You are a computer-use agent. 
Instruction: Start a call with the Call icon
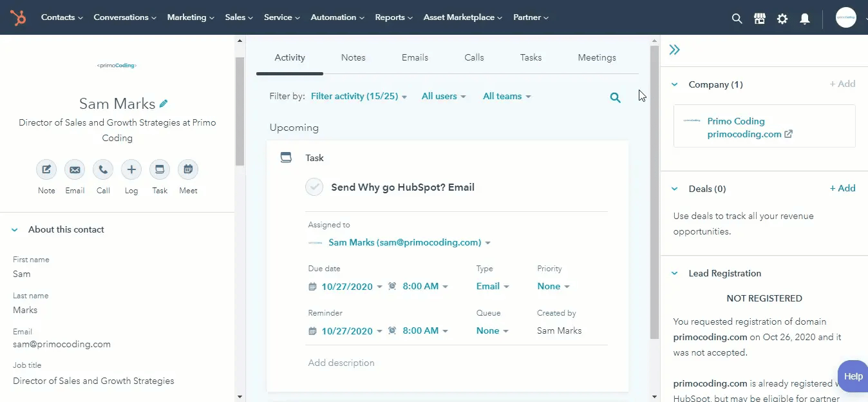[103, 170]
